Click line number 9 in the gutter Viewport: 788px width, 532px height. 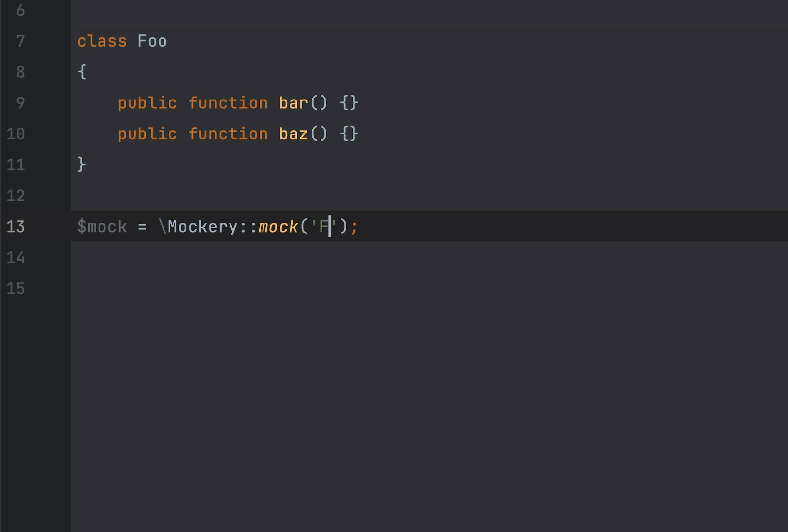[x=20, y=103]
